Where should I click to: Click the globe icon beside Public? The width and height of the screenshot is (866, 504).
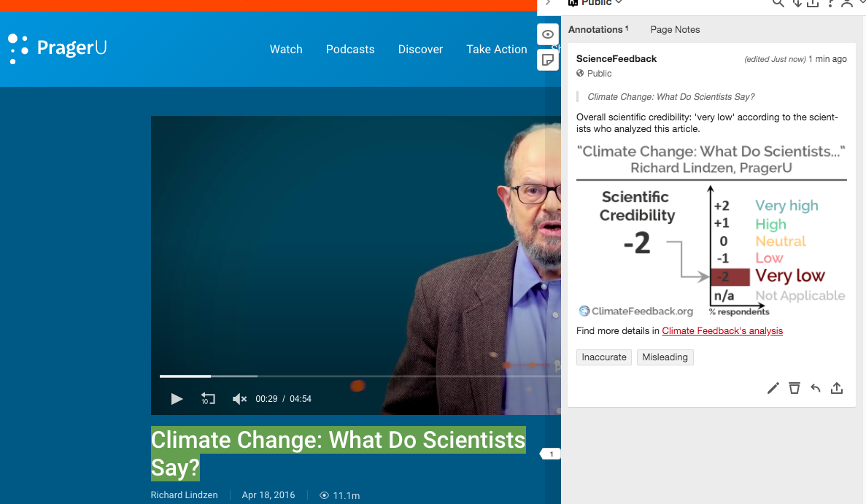580,73
